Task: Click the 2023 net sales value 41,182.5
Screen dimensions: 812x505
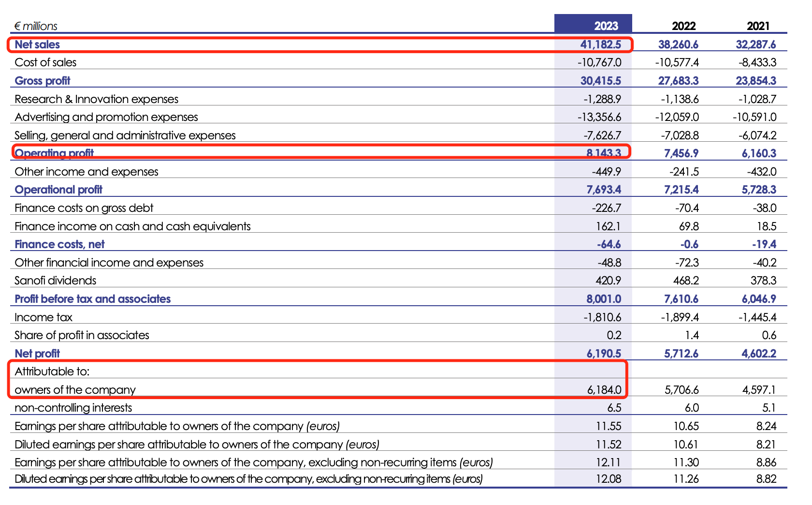Action: point(601,45)
